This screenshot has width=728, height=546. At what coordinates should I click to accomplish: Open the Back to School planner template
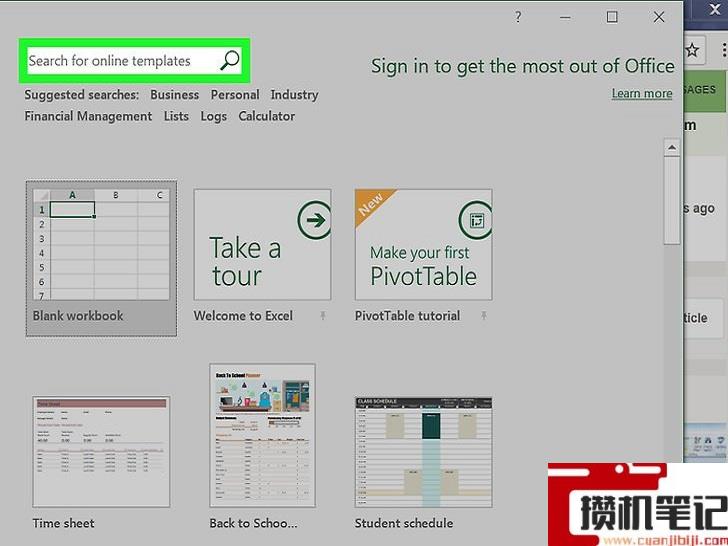point(262,436)
